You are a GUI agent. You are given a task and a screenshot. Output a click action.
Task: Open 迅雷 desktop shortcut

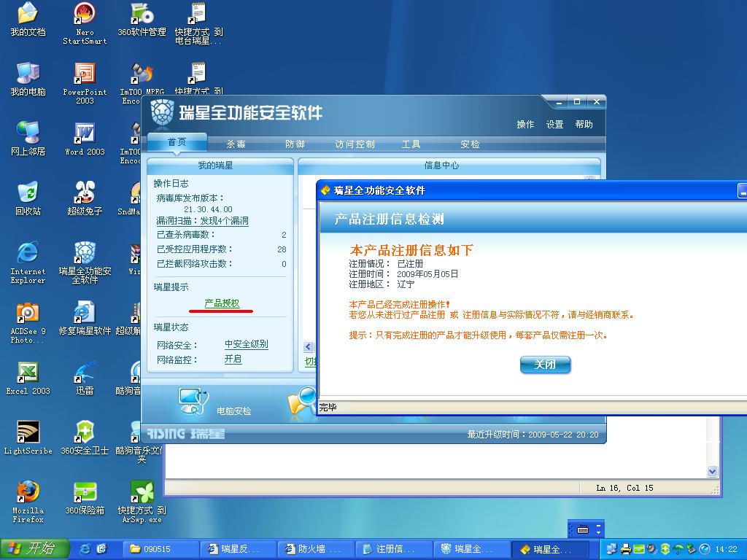click(85, 378)
